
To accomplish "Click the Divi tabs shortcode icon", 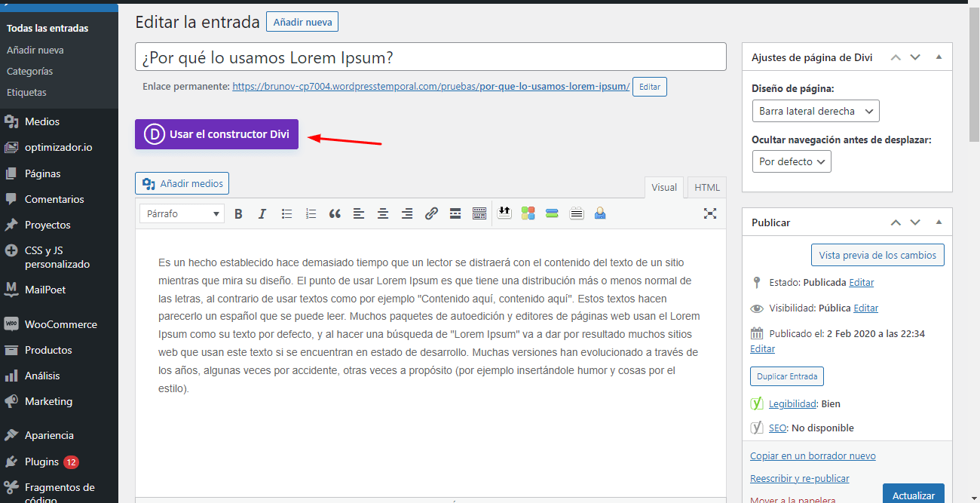I will point(577,213).
